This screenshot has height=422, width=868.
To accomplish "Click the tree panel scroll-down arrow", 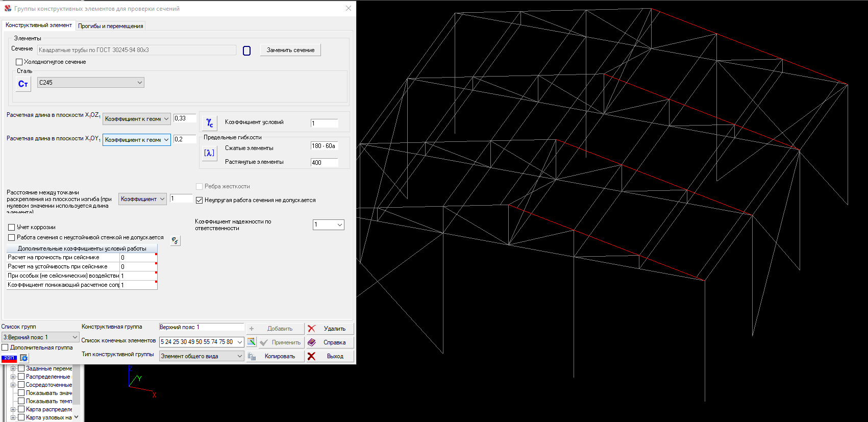I will (77, 417).
